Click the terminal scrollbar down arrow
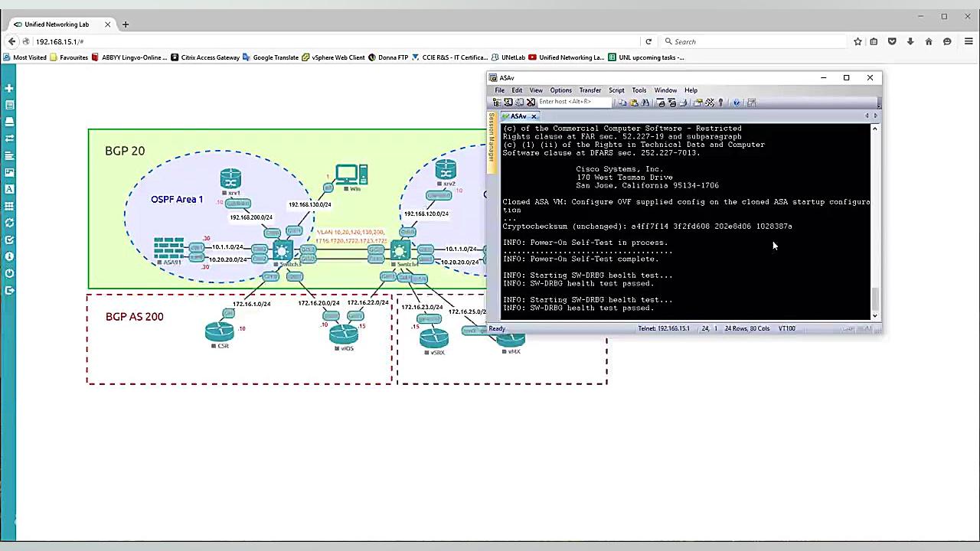The image size is (980, 551). pos(875,315)
